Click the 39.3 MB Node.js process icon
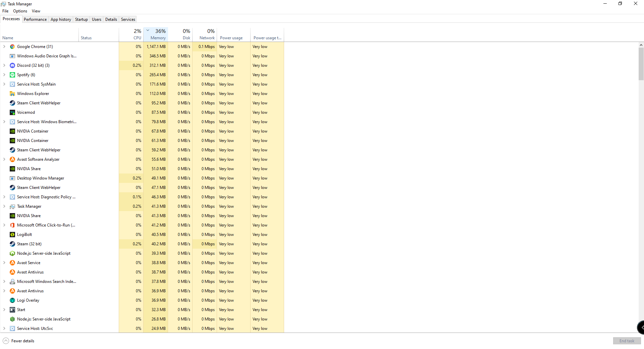Screen dimensions: 644x349 point(12,253)
